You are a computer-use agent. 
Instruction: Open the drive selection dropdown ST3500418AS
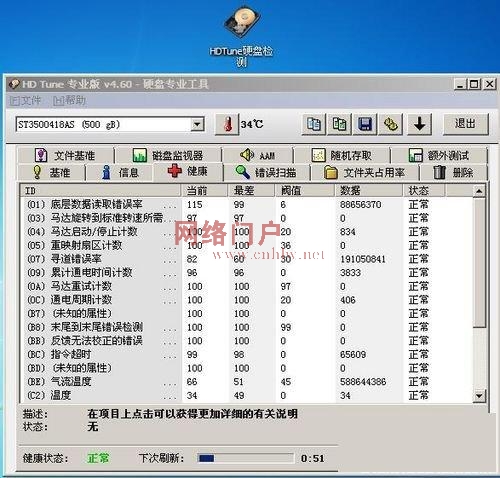tap(110, 125)
